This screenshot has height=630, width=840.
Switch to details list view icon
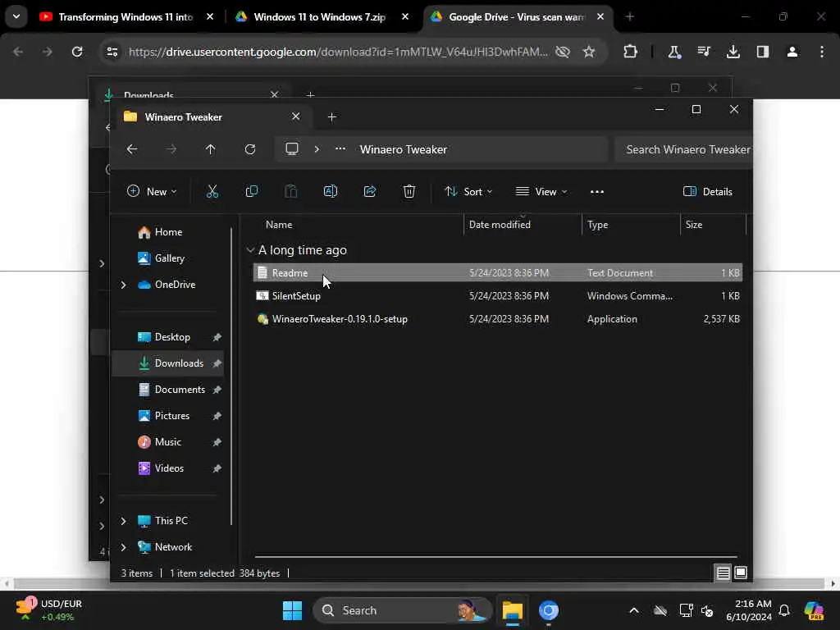click(x=724, y=573)
